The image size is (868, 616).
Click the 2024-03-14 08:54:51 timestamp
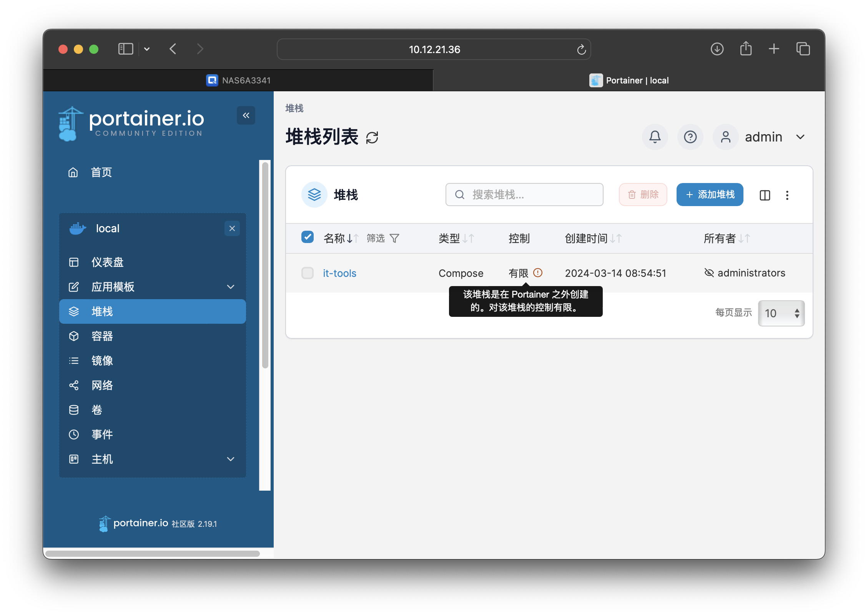(x=615, y=273)
